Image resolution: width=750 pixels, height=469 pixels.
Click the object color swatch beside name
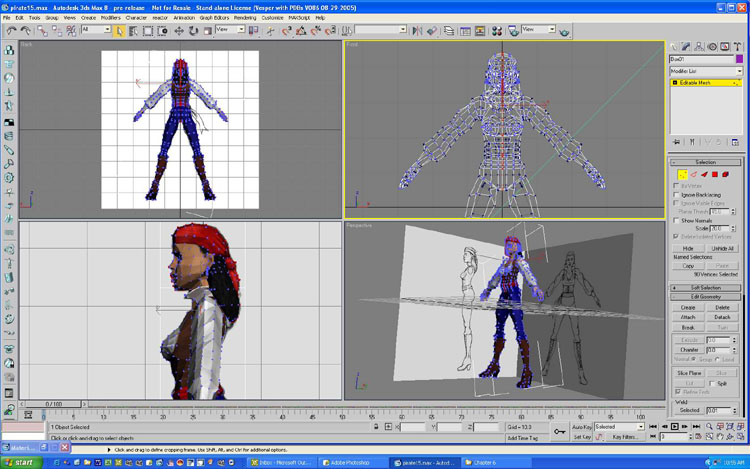click(x=739, y=59)
